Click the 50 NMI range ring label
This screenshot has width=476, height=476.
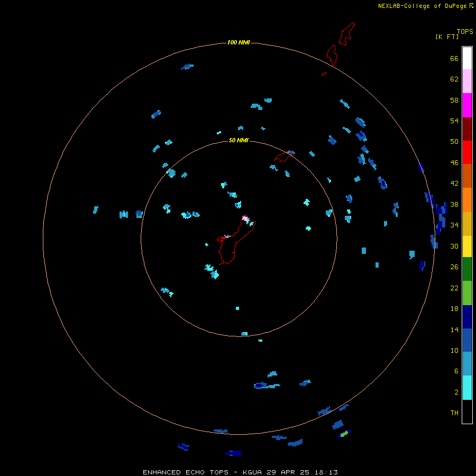pyautogui.click(x=239, y=140)
